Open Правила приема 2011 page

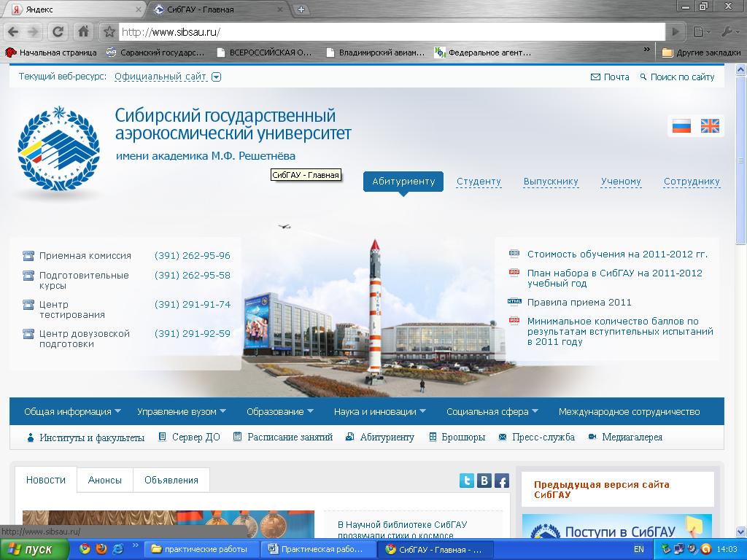578,303
